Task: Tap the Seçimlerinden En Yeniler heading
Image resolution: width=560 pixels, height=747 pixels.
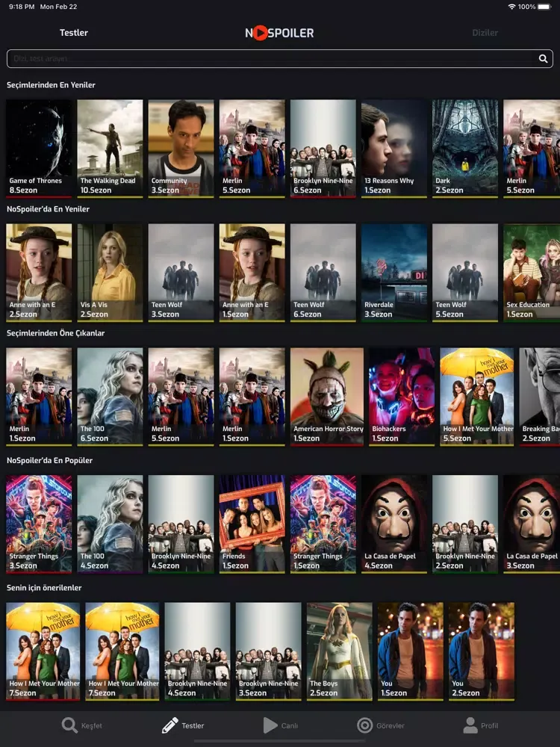Action: 51,85
